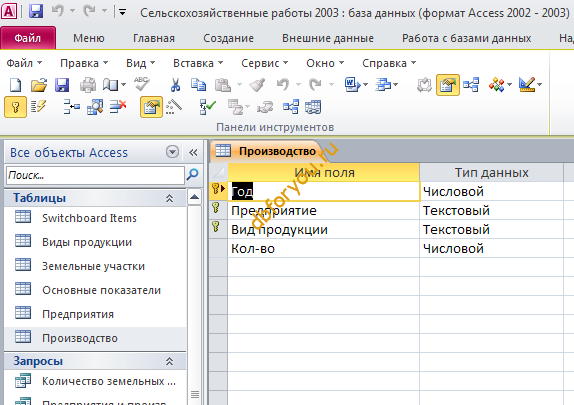
Task: Open the Сервис menu
Action: click(x=264, y=63)
